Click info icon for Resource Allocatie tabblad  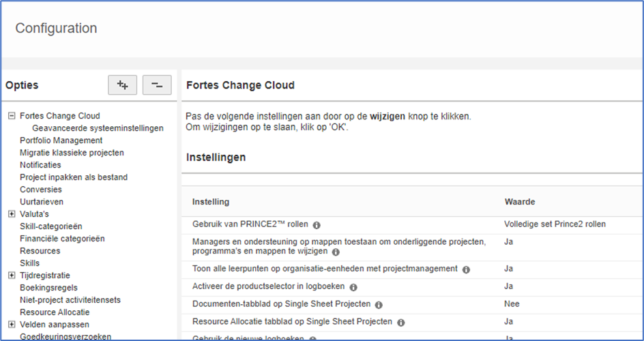point(401,323)
